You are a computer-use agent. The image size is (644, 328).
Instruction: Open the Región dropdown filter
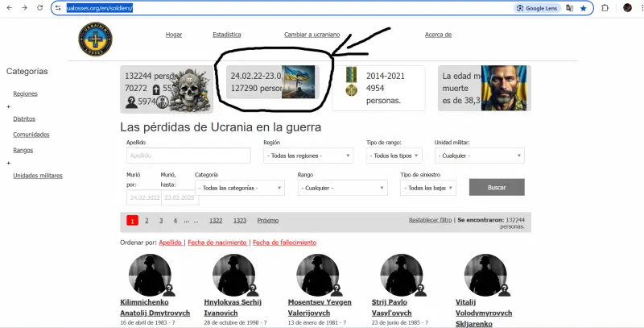(308, 156)
